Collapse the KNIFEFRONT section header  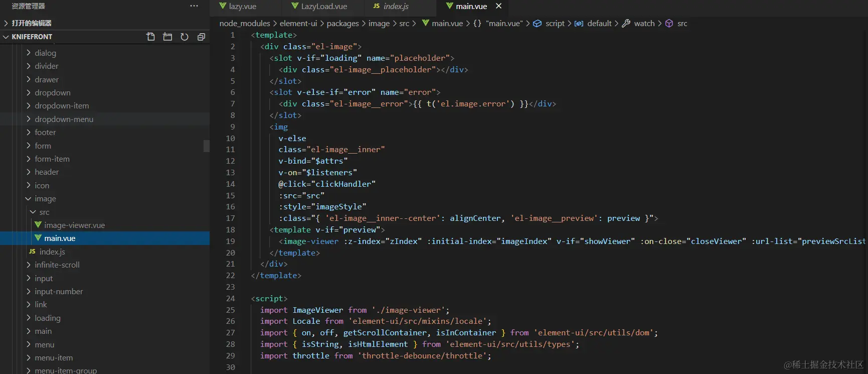click(32, 37)
